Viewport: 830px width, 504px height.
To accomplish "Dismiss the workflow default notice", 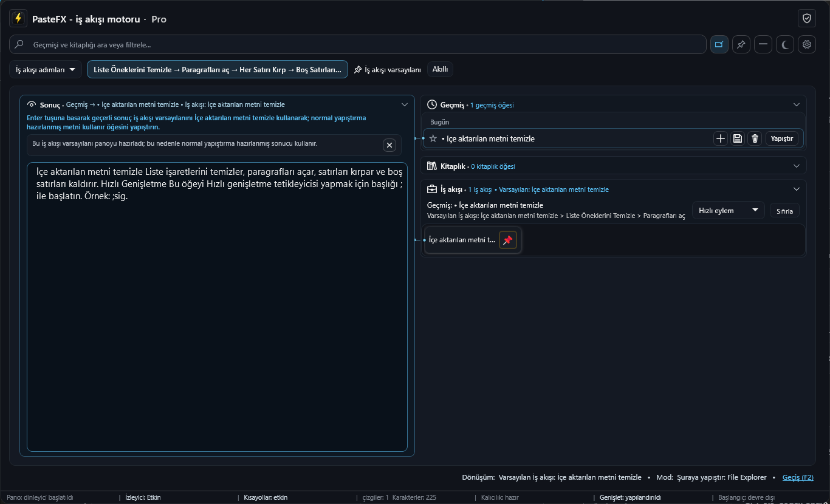I will click(390, 145).
